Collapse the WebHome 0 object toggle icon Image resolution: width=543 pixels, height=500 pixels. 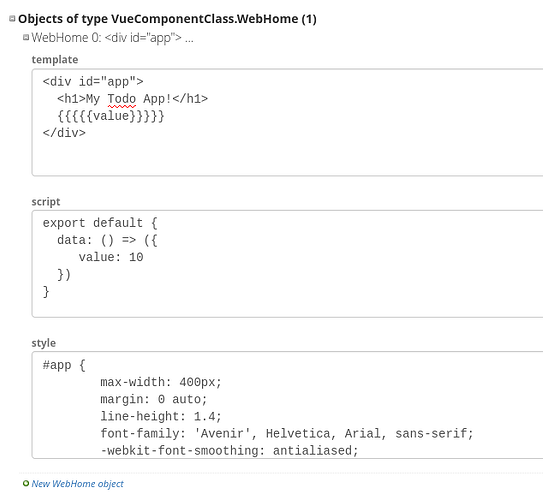pos(26,37)
